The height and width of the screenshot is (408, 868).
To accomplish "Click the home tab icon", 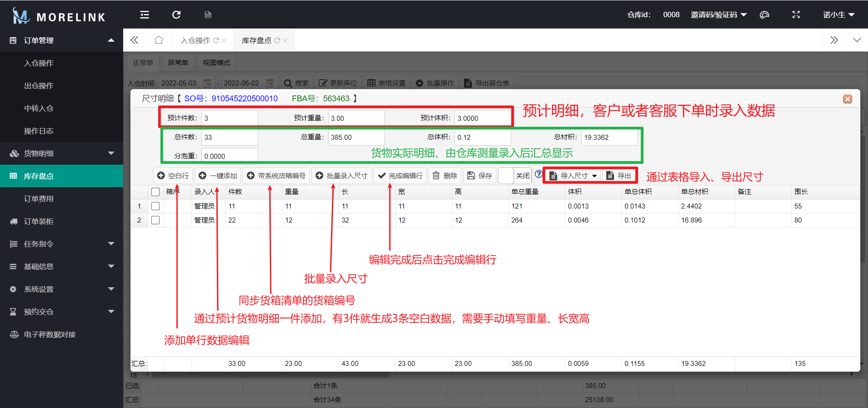I will point(158,40).
